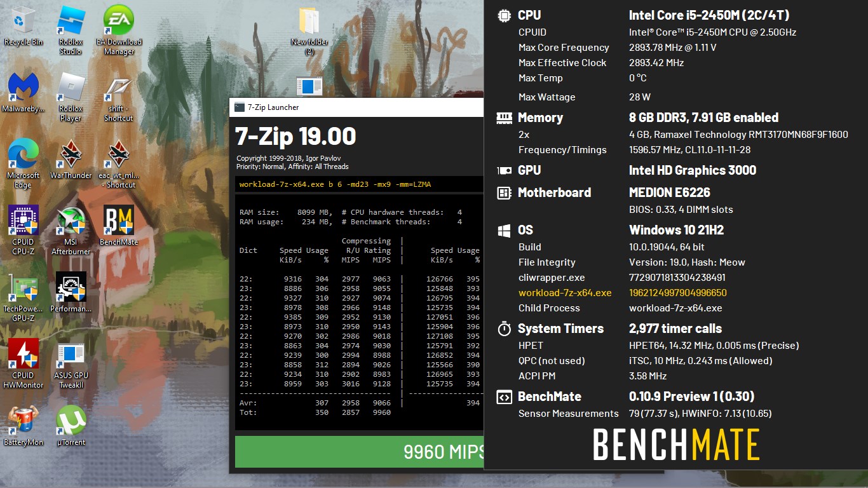
Task: Click the Ramaxel Technology memory module entry
Action: [x=738, y=135]
